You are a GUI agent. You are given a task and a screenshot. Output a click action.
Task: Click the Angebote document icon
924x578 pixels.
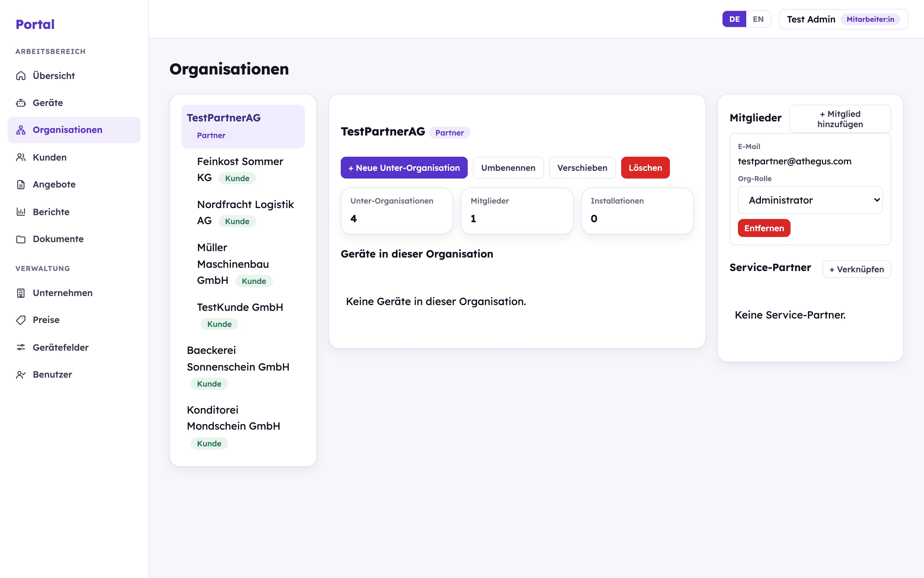tap(21, 185)
